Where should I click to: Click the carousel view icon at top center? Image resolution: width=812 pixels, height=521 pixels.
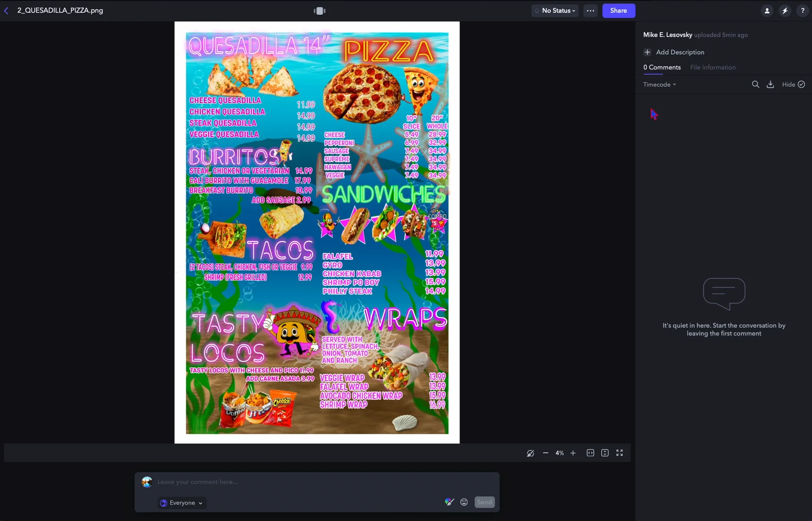coord(320,11)
